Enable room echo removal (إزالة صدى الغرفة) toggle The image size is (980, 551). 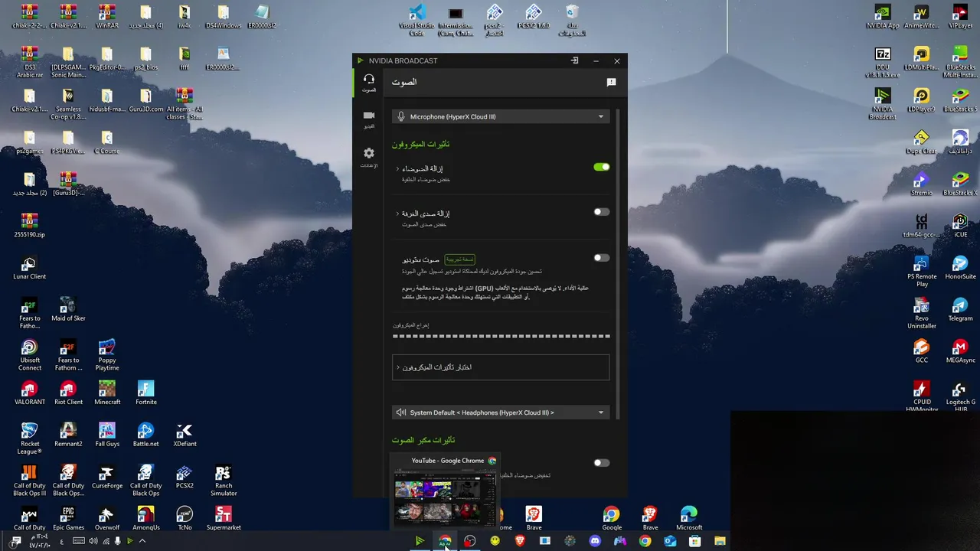tap(602, 212)
